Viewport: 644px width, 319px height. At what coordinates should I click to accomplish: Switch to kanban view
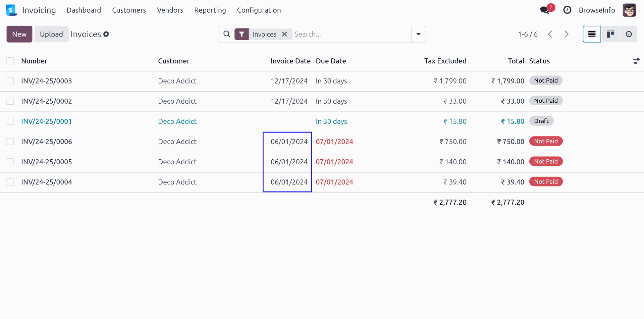pos(610,34)
